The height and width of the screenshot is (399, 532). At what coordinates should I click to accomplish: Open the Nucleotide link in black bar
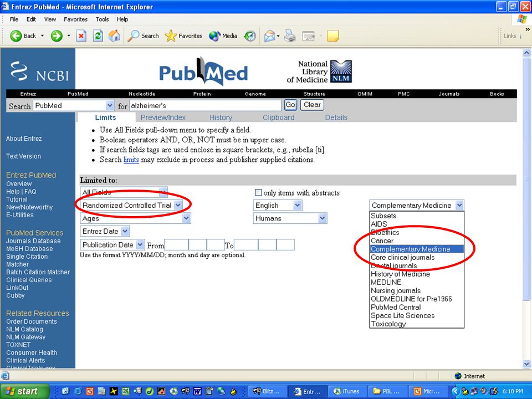(x=142, y=94)
